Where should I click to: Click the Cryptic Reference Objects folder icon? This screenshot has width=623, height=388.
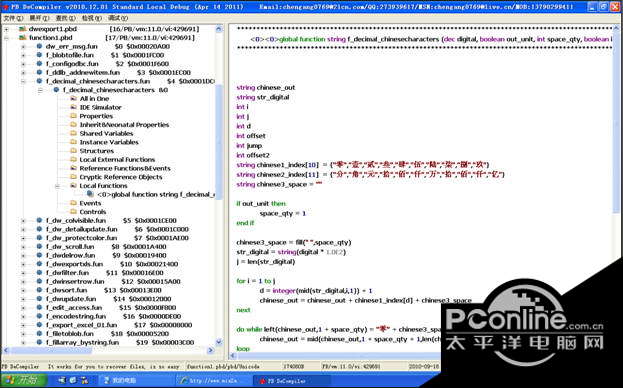click(x=74, y=177)
